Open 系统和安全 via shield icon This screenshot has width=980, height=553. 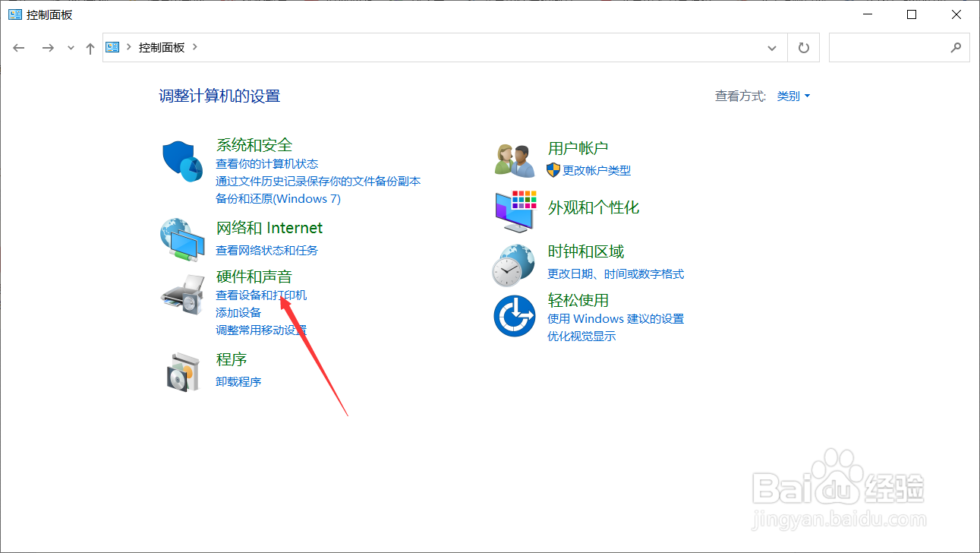point(181,161)
